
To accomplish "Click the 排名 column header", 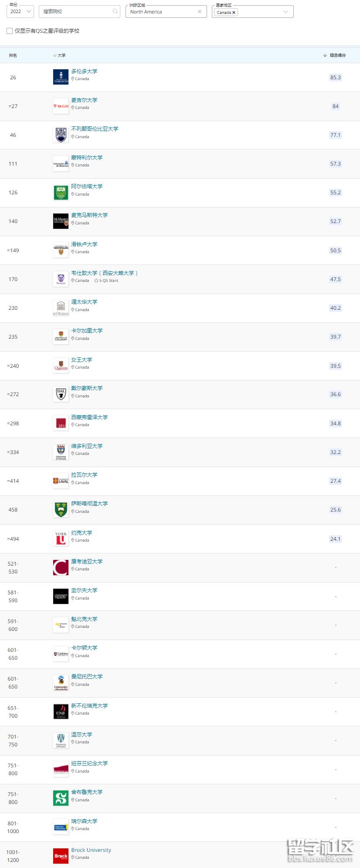I will (13, 55).
